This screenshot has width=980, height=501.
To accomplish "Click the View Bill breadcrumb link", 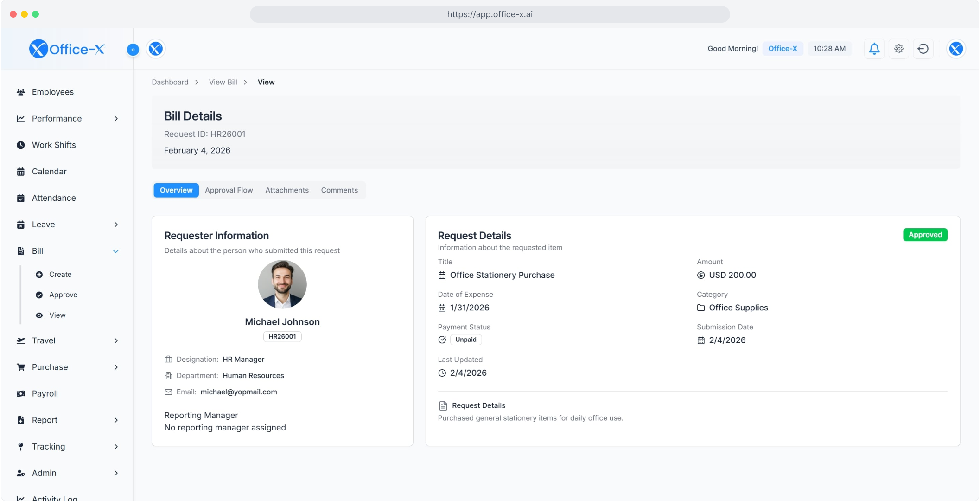I will point(223,82).
